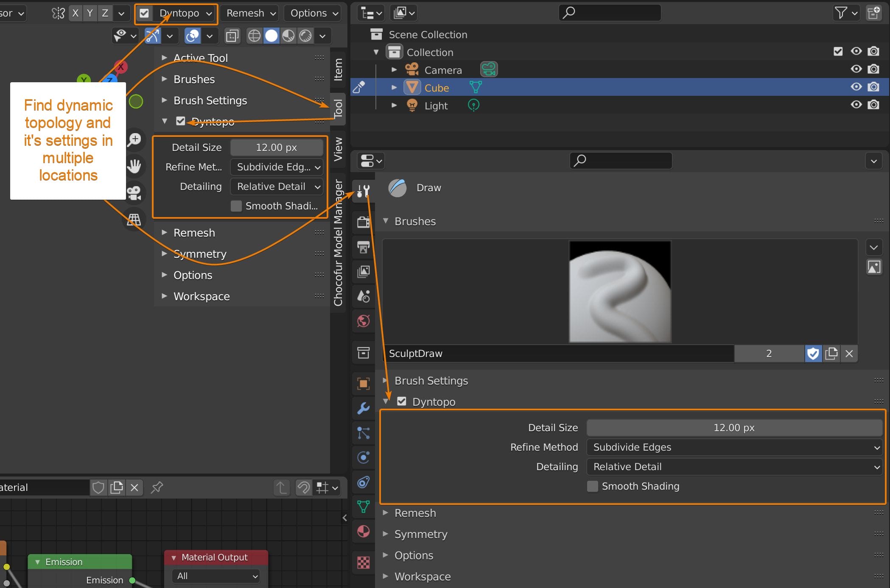Open the Remesh popover in the header
The height and width of the screenshot is (588, 890).
click(x=249, y=13)
